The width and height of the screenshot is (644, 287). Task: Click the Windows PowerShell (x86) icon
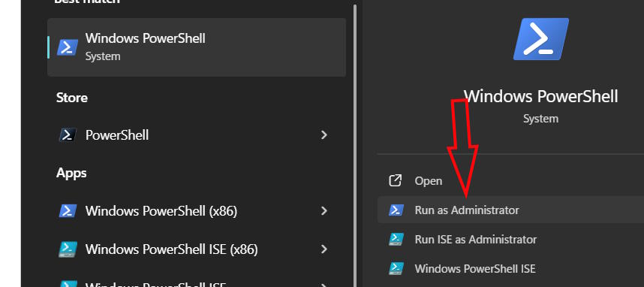pyautogui.click(x=68, y=211)
